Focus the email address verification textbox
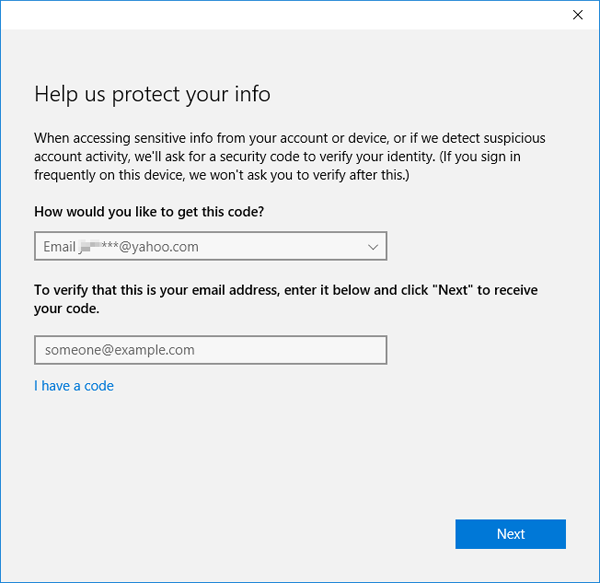This screenshot has height=583, width=600. tap(210, 350)
